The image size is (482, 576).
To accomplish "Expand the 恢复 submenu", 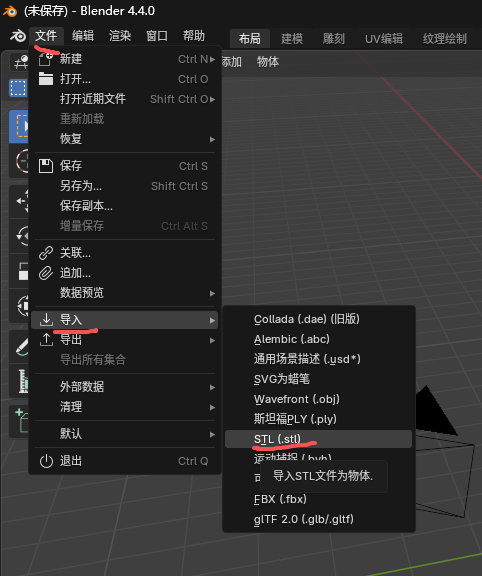I will (x=125, y=139).
